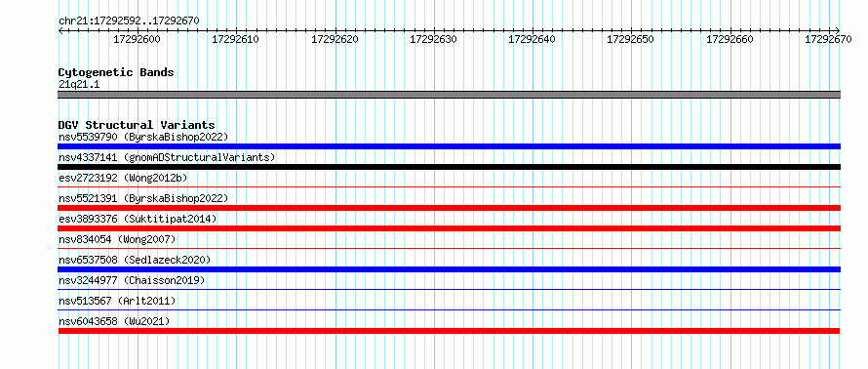Viewport: 868px width, 369px height.
Task: Click ruler position 17292650
Action: tap(631, 39)
